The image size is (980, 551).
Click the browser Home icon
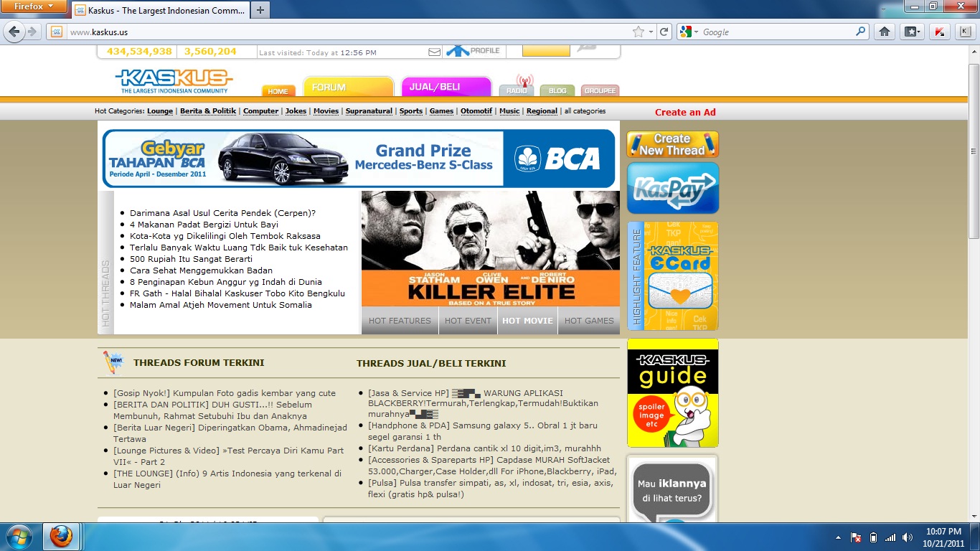tap(885, 32)
